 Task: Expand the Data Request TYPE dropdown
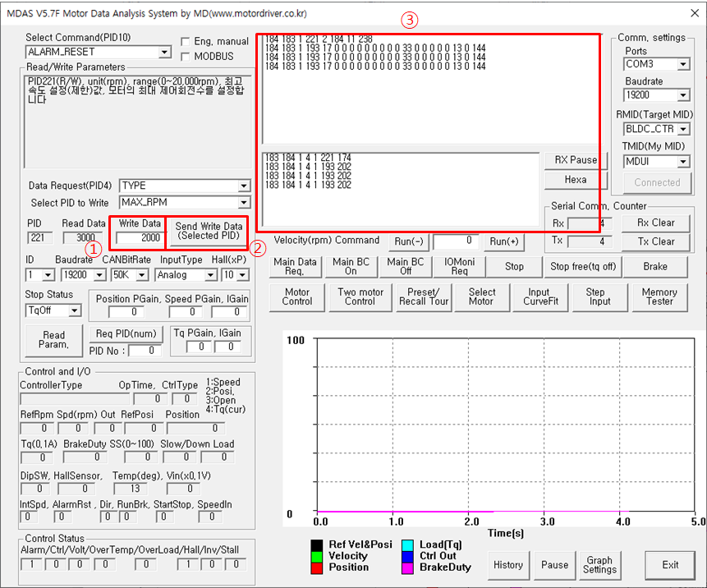244,186
